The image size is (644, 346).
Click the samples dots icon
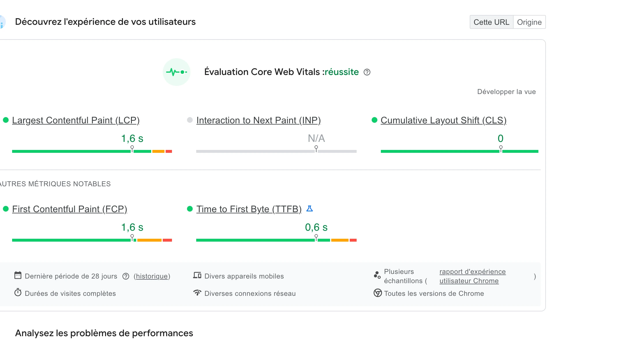[x=377, y=275]
